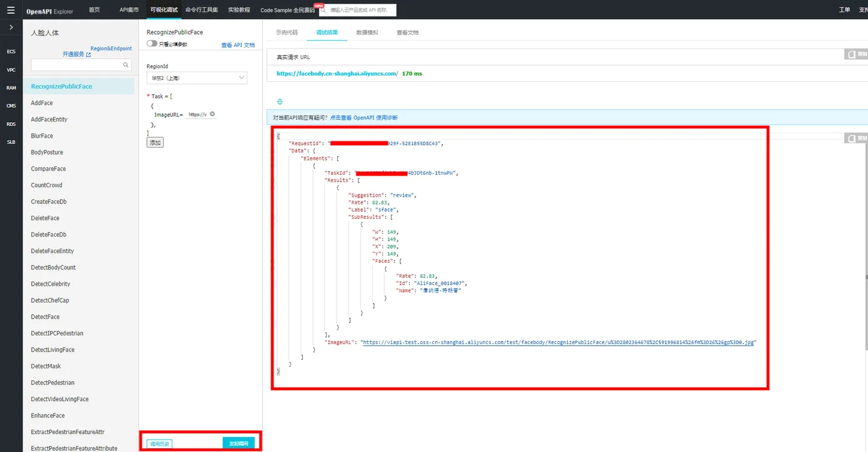Image resolution: width=868 pixels, height=452 pixels.
Task: Collapse response with the blue arrows icon
Action: tap(280, 102)
